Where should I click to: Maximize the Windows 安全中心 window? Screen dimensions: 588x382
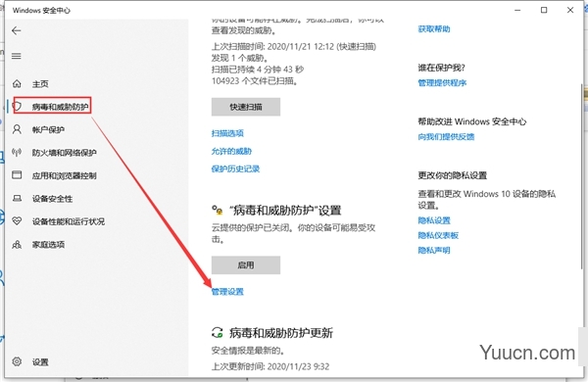coord(544,10)
